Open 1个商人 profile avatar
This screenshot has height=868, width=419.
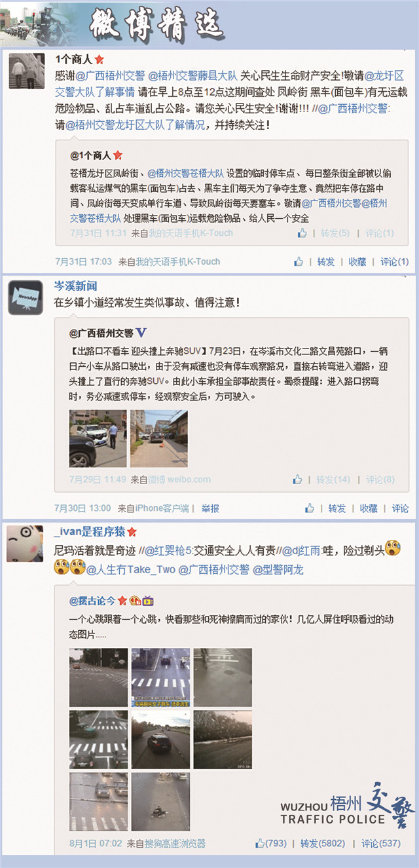coord(27,71)
